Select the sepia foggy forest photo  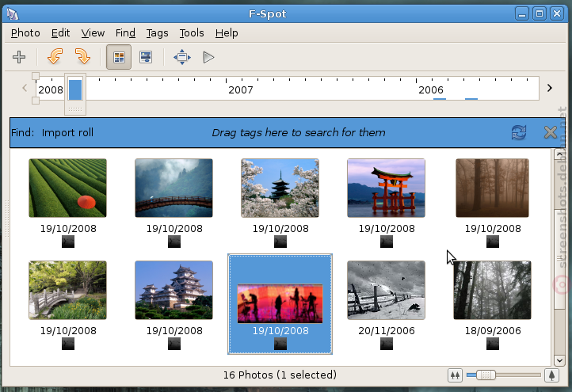coord(493,188)
